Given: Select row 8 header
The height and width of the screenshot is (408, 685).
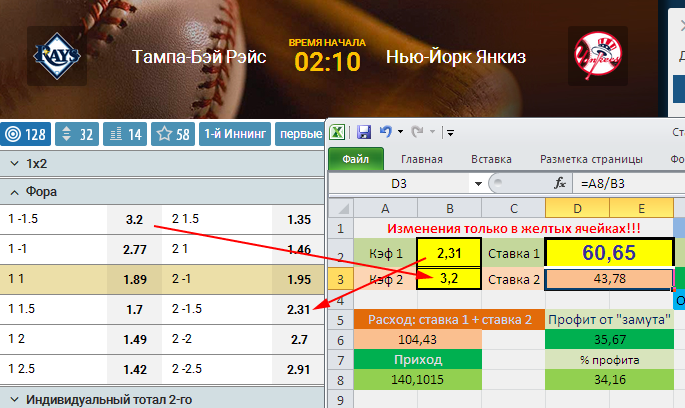Looking at the screenshot, I should (x=341, y=380).
